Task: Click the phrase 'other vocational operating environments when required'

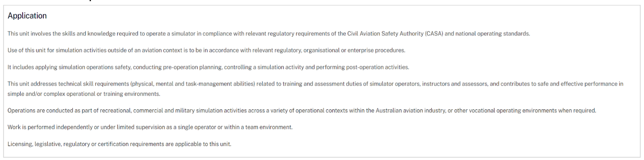Action: tap(525, 111)
